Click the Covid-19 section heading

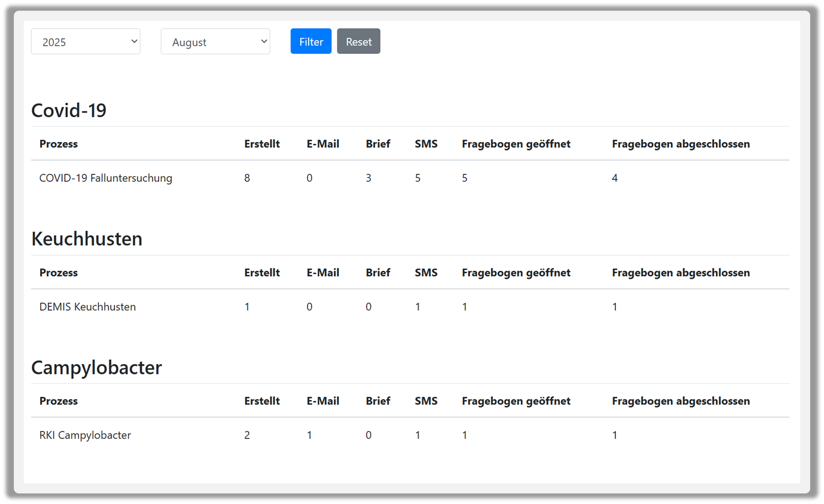pos(69,110)
